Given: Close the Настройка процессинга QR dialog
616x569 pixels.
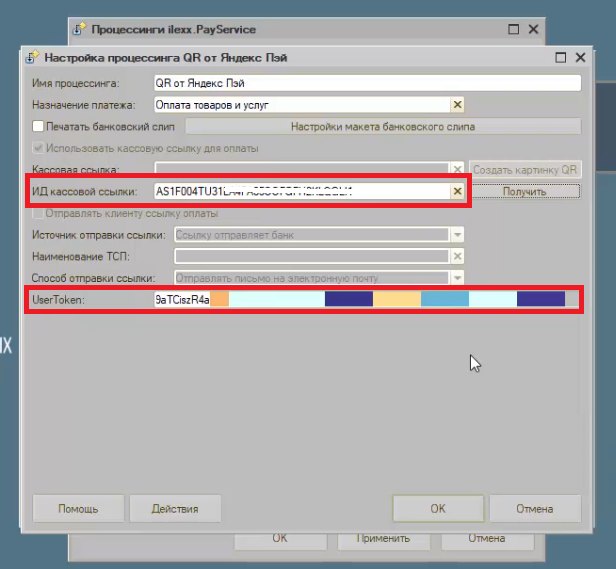Looking at the screenshot, I should (x=580, y=58).
